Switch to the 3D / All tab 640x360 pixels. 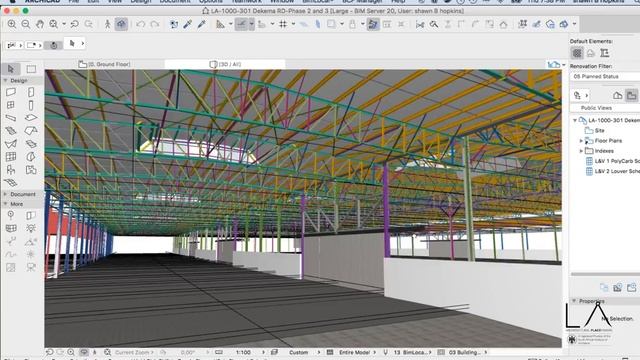click(x=225, y=64)
